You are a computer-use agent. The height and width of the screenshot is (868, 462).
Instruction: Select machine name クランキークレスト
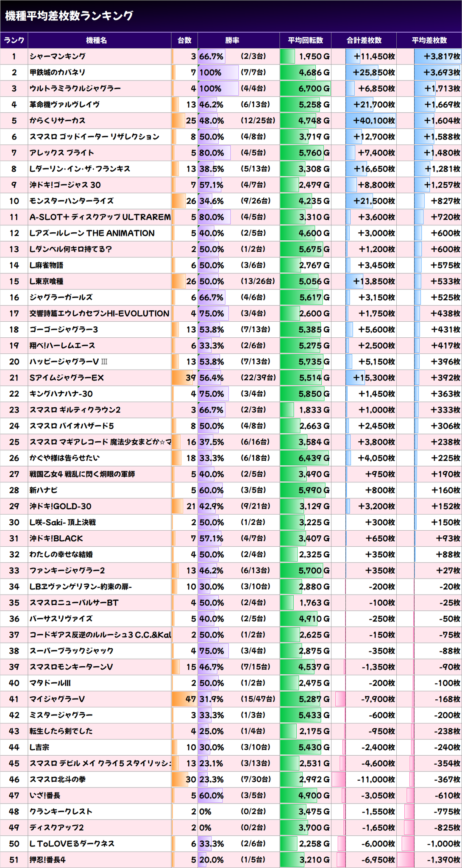pyautogui.click(x=61, y=812)
